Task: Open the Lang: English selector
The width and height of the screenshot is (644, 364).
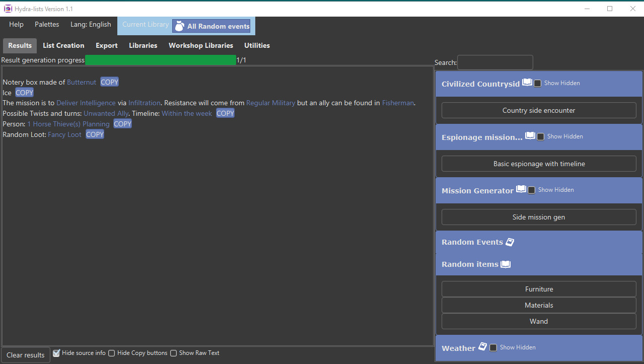Action: (x=91, y=24)
